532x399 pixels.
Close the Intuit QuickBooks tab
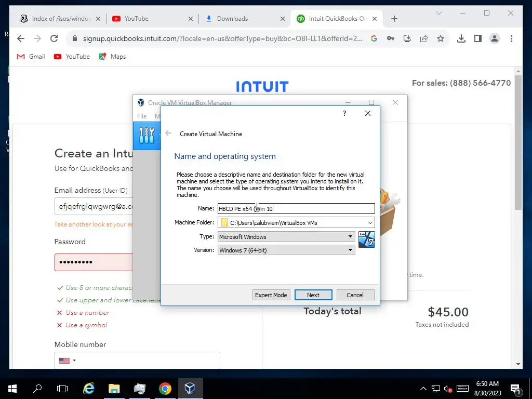(x=375, y=19)
